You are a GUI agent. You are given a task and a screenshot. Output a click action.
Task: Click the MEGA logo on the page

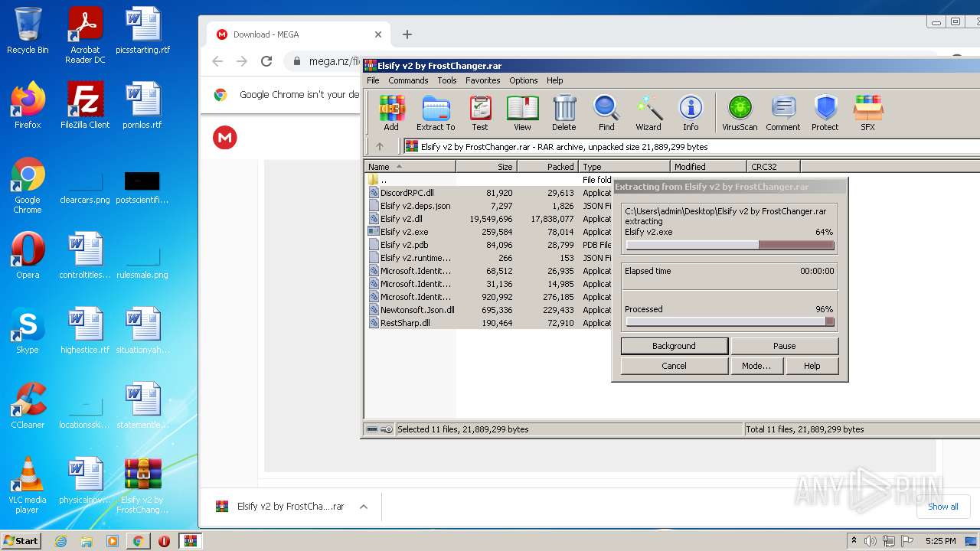(225, 138)
